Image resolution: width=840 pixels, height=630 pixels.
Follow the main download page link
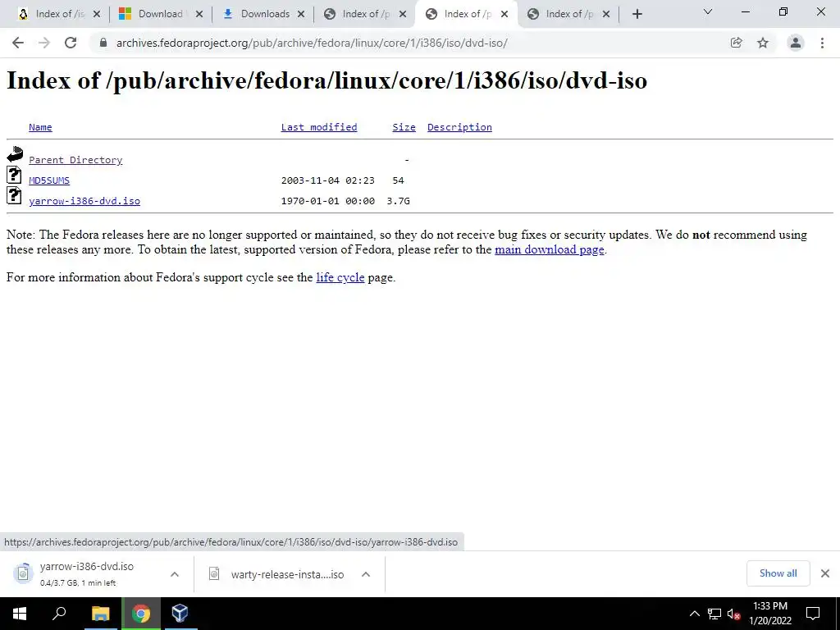[x=549, y=249]
